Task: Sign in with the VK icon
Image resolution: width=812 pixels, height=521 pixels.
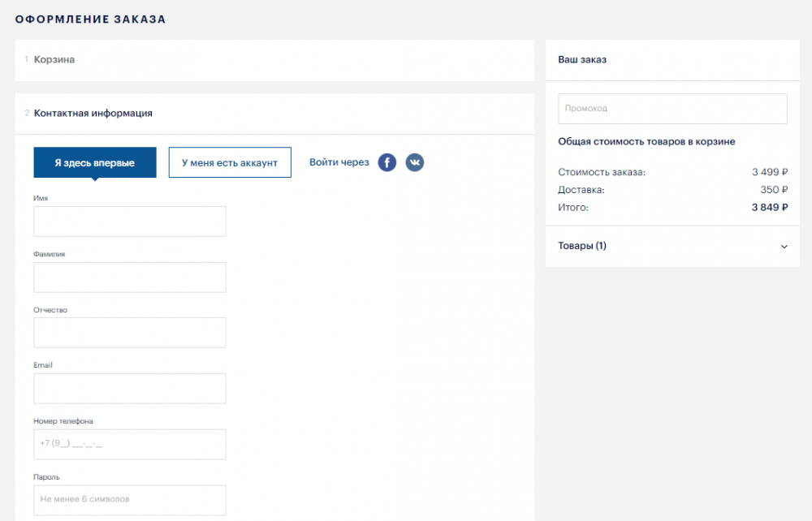Action: pyautogui.click(x=414, y=162)
